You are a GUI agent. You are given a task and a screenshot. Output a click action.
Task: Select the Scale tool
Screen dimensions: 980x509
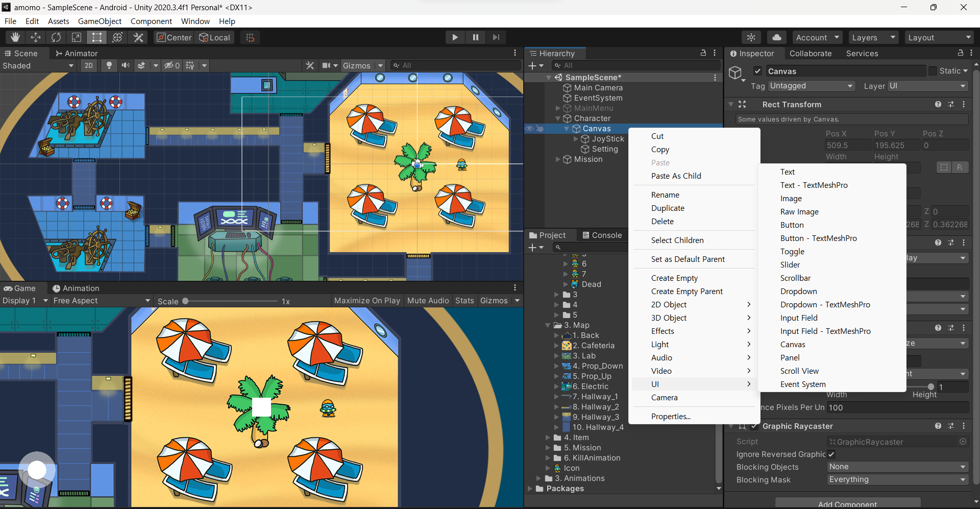pyautogui.click(x=77, y=37)
